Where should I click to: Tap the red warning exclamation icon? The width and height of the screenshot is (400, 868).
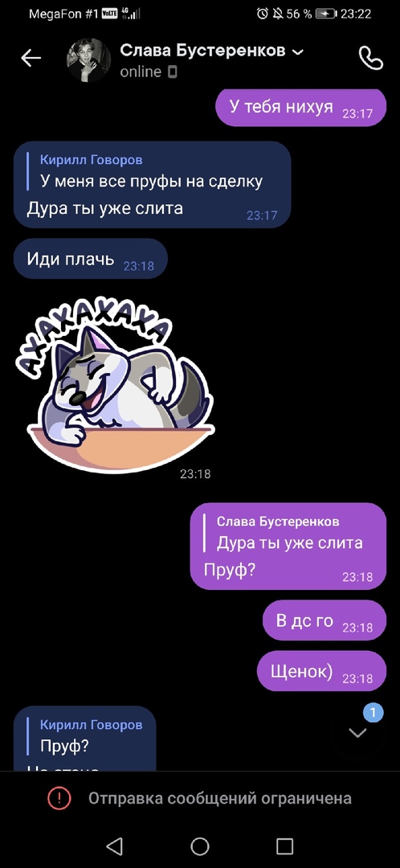click(59, 798)
